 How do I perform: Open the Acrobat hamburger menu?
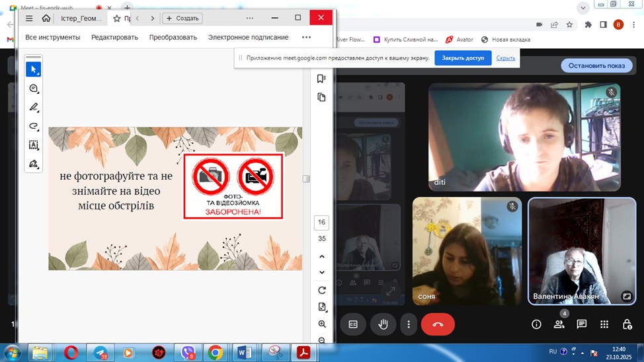29,18
